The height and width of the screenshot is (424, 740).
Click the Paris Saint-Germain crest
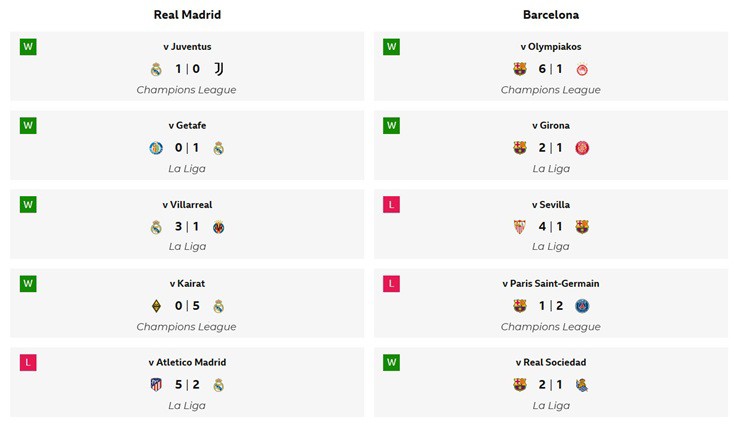point(582,306)
